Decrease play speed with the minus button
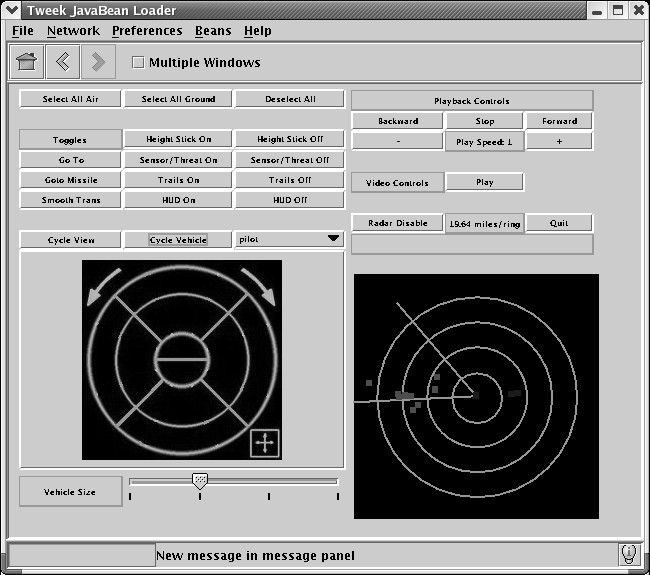650x575 pixels. tap(397, 141)
